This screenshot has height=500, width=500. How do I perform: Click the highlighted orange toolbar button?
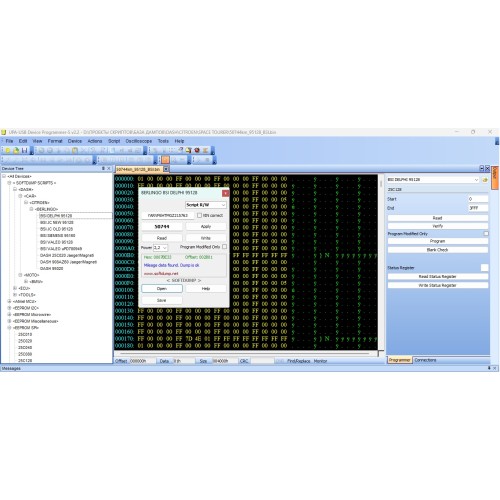[165, 160]
